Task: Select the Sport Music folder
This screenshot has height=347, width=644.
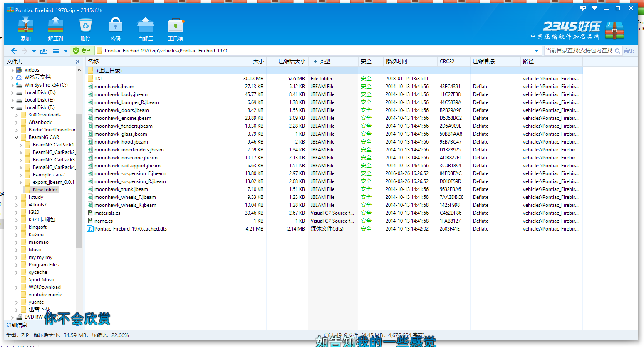Action: point(42,280)
